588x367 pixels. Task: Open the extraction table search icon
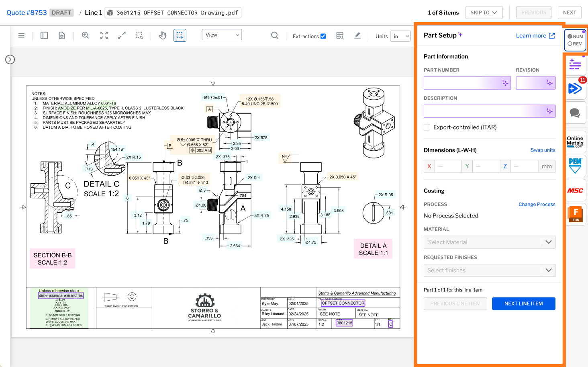point(340,36)
